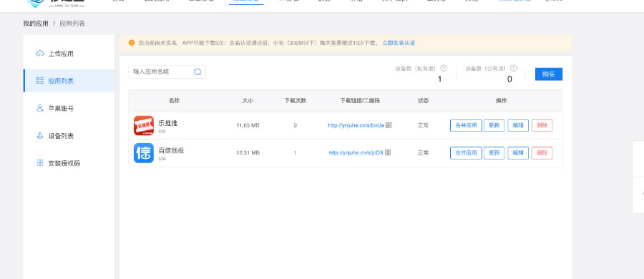The image size is (644, 279).
Task: Click the upload cloud icon beside 上传应用
Action: [40, 54]
